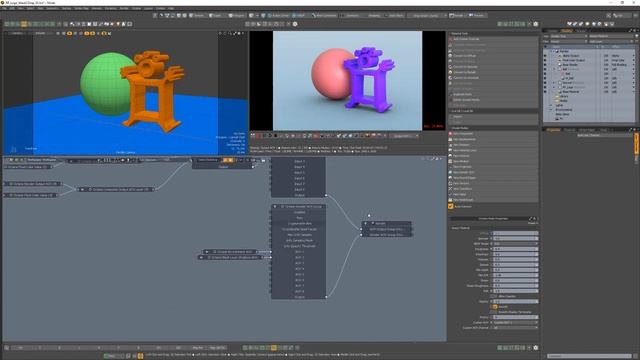Click the orange side tab at right edge
This screenshot has width=640, height=360.
(x=636, y=144)
